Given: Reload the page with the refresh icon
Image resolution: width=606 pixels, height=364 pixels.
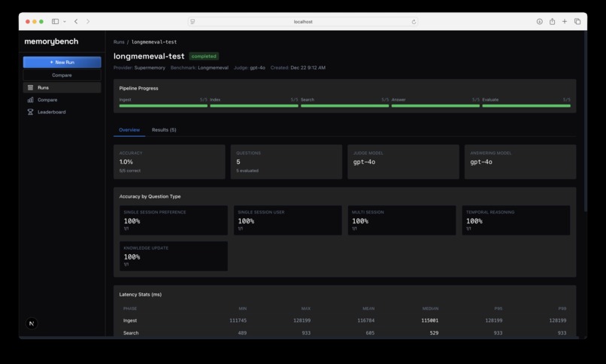Looking at the screenshot, I should tap(414, 22).
